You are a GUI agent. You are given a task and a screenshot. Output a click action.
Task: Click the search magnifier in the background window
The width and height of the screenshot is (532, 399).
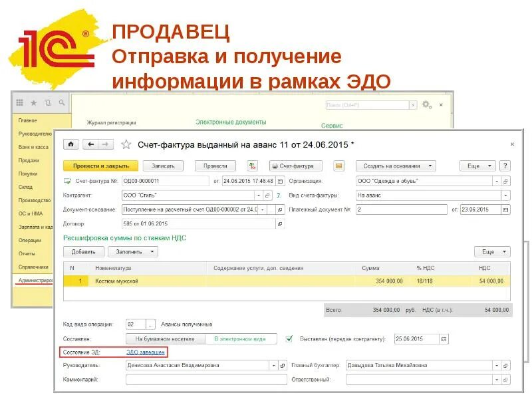click(63, 103)
